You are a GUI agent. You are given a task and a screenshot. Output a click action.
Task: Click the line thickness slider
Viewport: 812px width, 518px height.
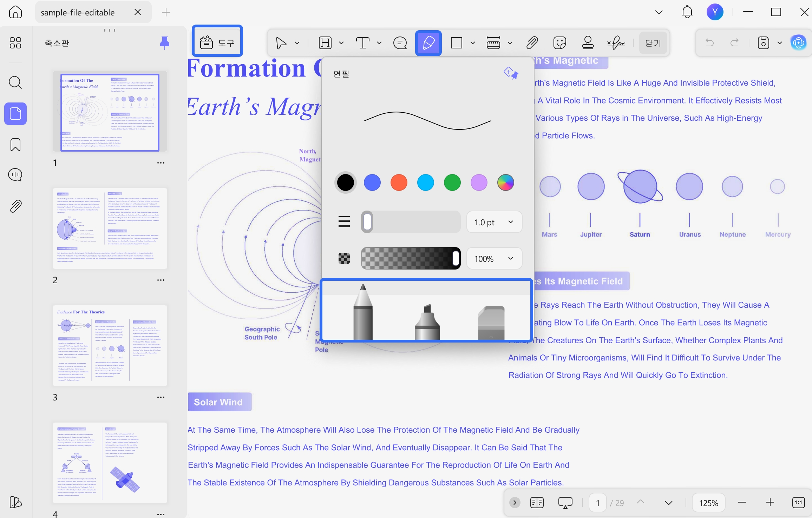pyautogui.click(x=411, y=222)
